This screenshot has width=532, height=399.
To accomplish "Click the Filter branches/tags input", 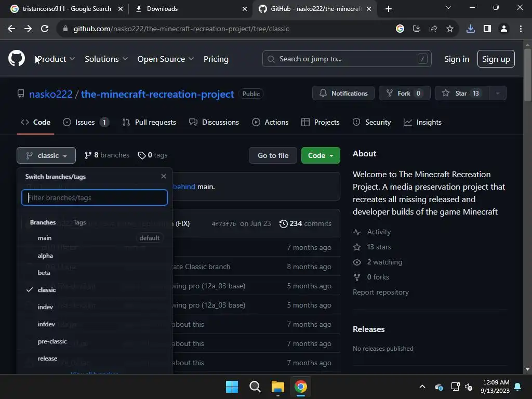I will [95, 197].
